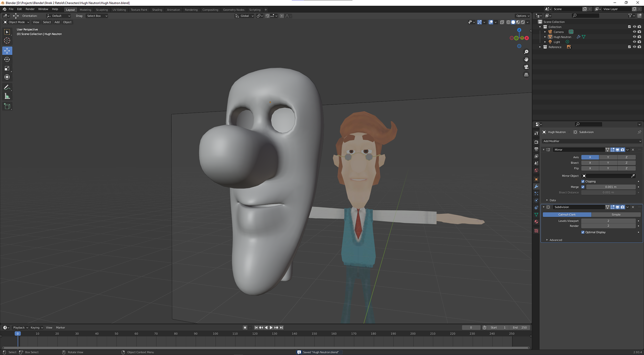
Task: Switch viewport to Material Preview shading
Action: click(x=518, y=22)
